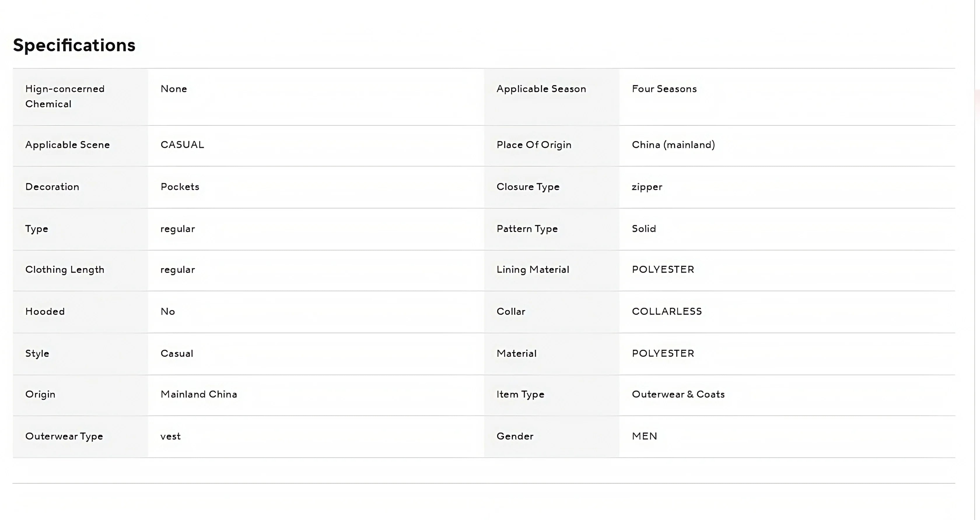Select the CASUAL scene value
The height and width of the screenshot is (520, 980).
pyautogui.click(x=182, y=145)
